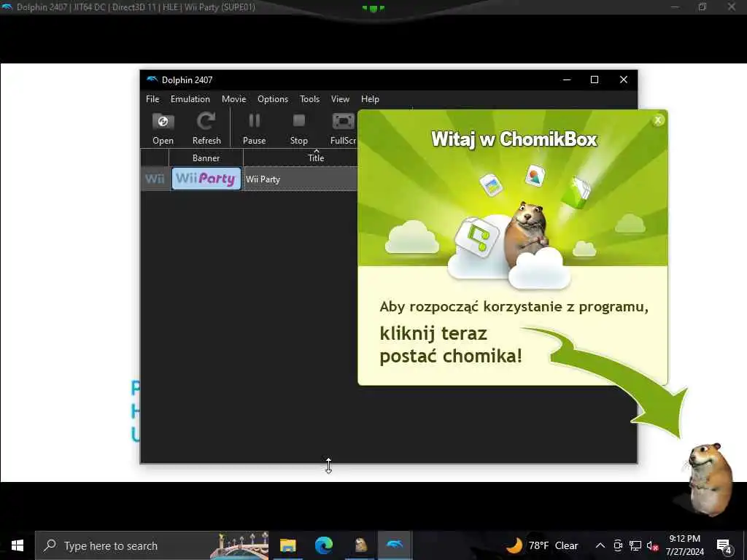This screenshot has width=747, height=560.
Task: Show hidden system tray icons
Action: tap(600, 545)
